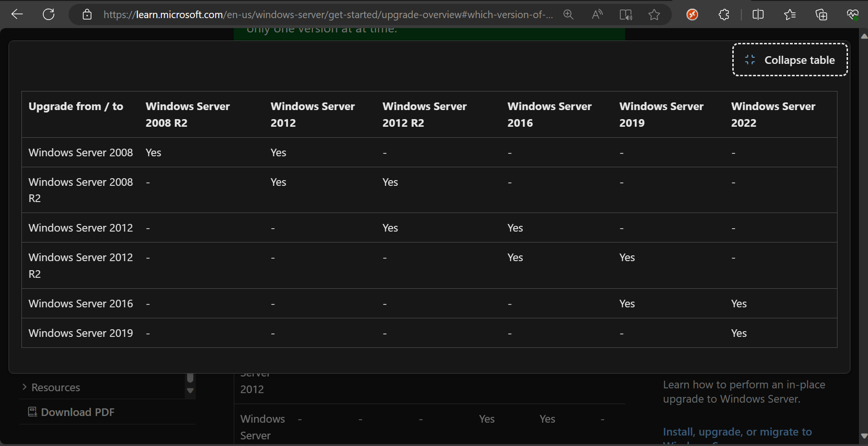Select the 'Windows Server 2012' row label

(81, 228)
